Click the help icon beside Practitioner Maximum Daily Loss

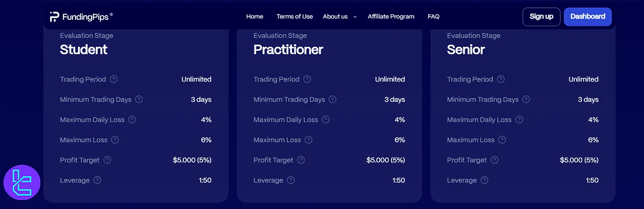click(x=326, y=120)
